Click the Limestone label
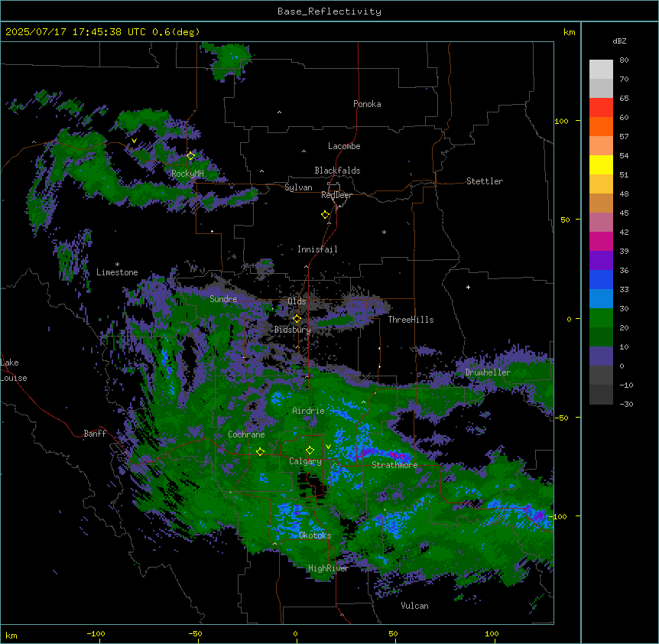The image size is (659, 644). [117, 272]
